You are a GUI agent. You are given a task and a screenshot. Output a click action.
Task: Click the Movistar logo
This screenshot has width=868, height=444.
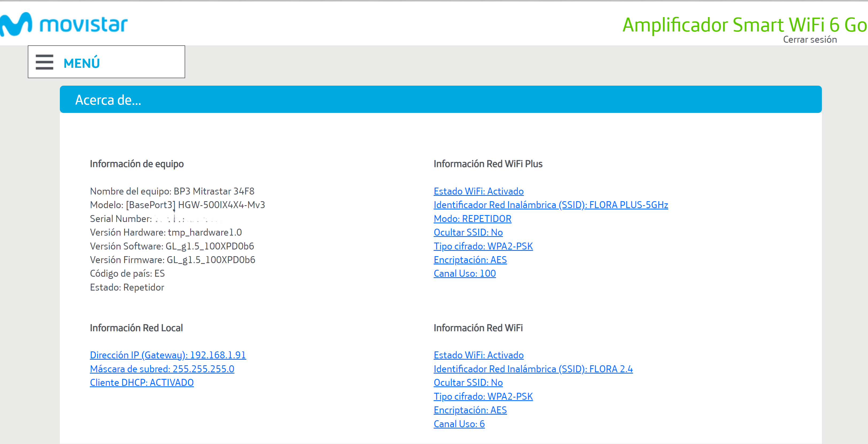[x=64, y=24]
